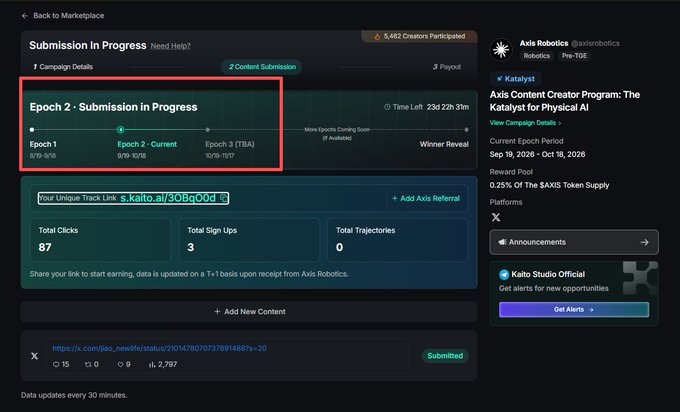Viewport: 680px width, 412px height.
Task: Open the submitted x.com post link
Action: [x=160, y=348]
